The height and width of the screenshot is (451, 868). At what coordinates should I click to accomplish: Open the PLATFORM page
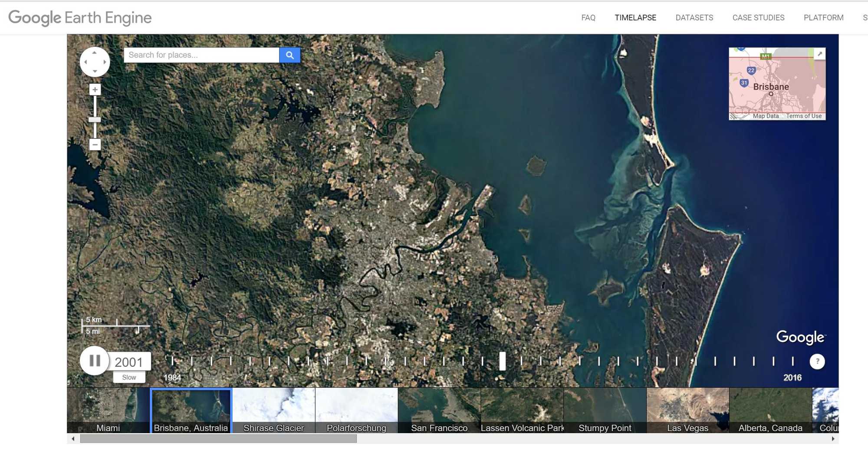pos(823,18)
